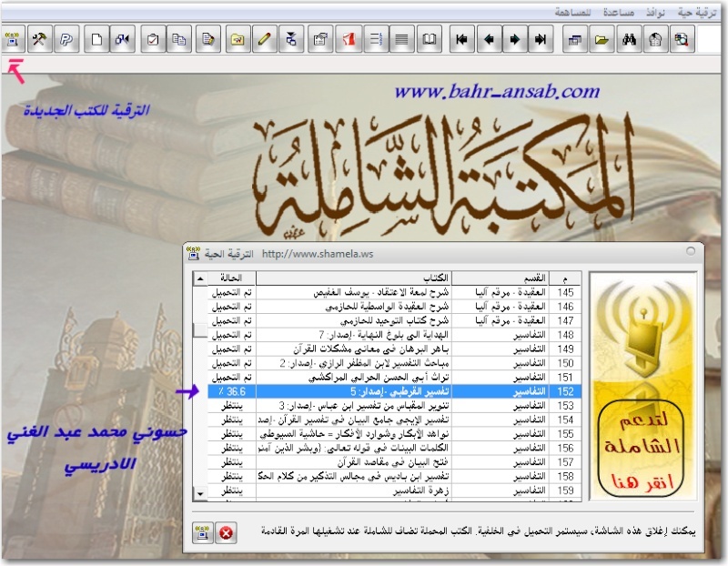This screenshot has height=566, width=728.
Task: Select row 158 تفسير ابن باديس
Action: pyautogui.click(x=394, y=477)
